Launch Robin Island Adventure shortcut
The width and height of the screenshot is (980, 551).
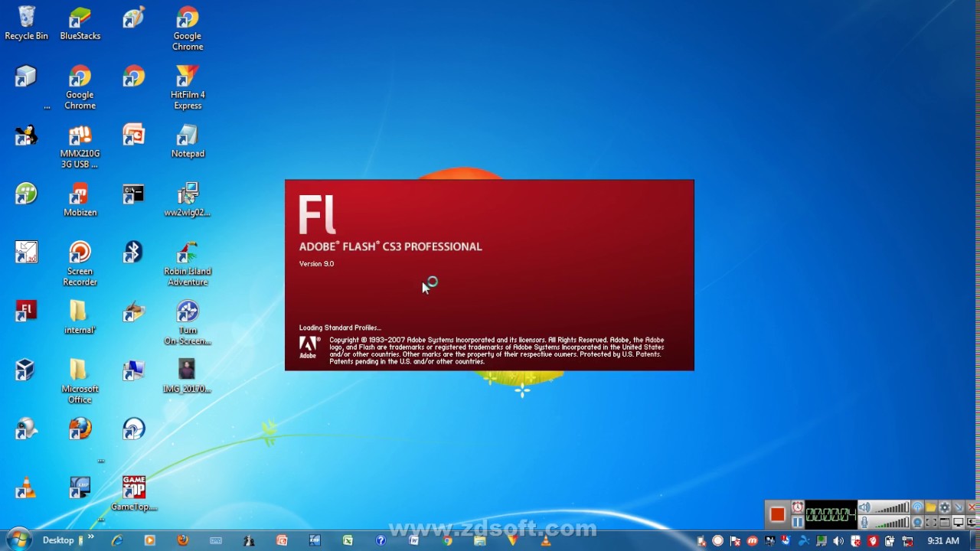click(x=188, y=264)
